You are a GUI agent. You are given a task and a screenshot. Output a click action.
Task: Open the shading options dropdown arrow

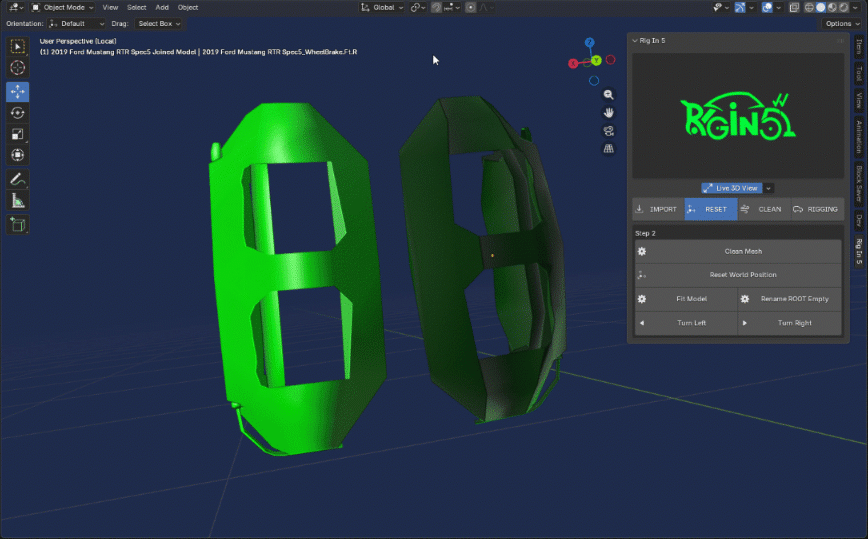(x=855, y=7)
